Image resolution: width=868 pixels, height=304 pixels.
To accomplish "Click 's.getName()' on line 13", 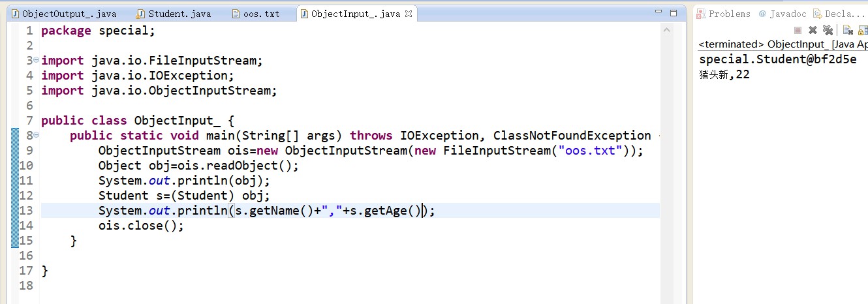I will click(274, 211).
